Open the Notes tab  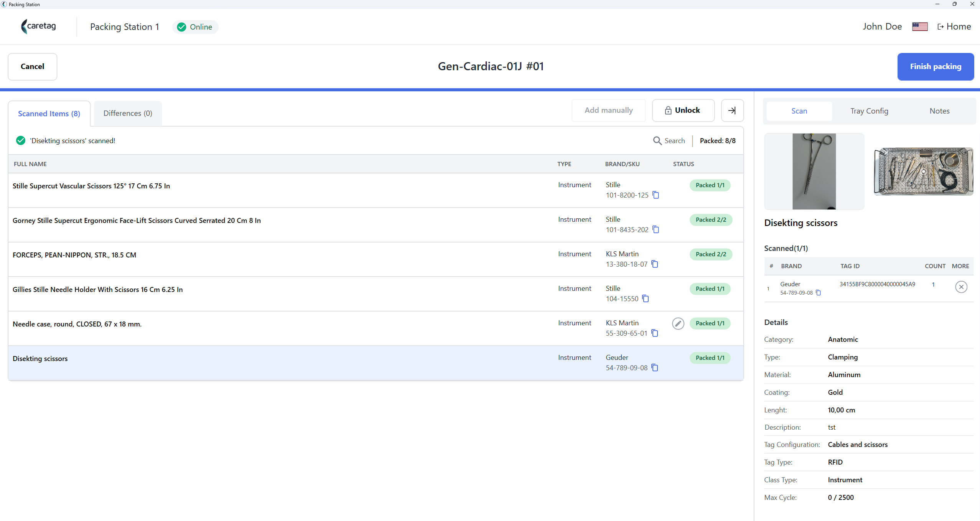tap(939, 111)
